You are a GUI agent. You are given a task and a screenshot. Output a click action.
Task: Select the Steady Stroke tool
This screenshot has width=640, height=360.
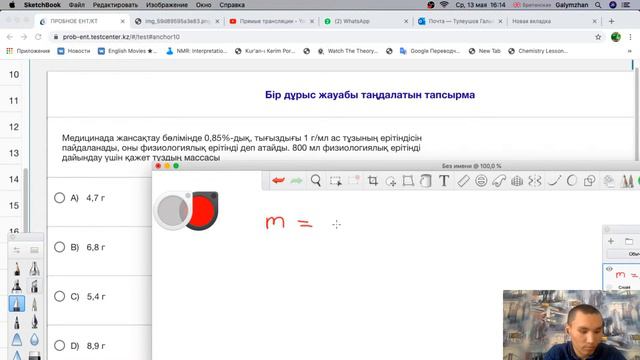[554, 180]
